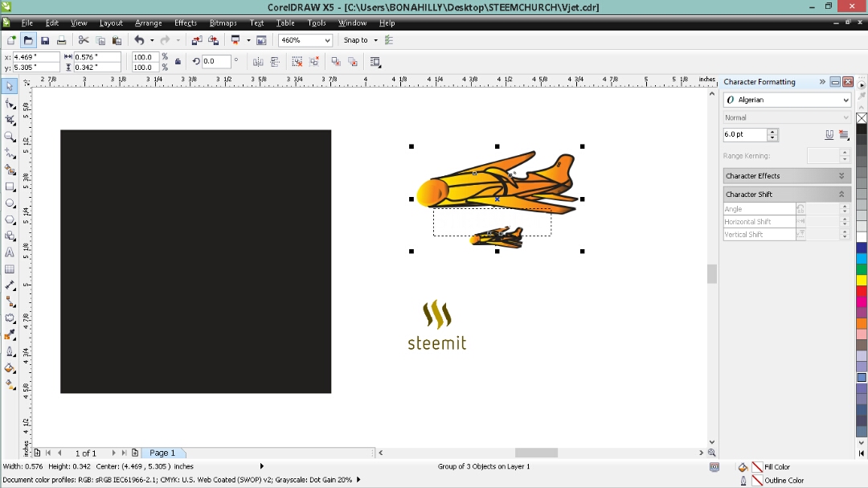The width and height of the screenshot is (868, 488).
Task: Click the New document icon
Action: tap(11, 40)
